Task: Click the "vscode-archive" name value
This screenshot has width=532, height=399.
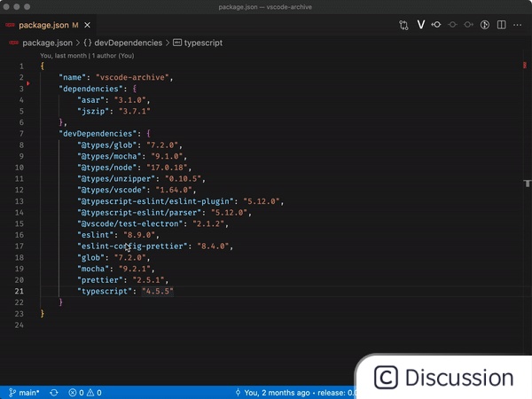Action: (132, 77)
